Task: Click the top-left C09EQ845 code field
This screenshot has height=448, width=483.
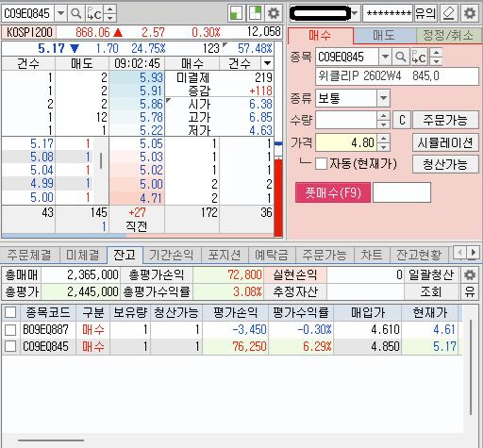Action: (27, 13)
